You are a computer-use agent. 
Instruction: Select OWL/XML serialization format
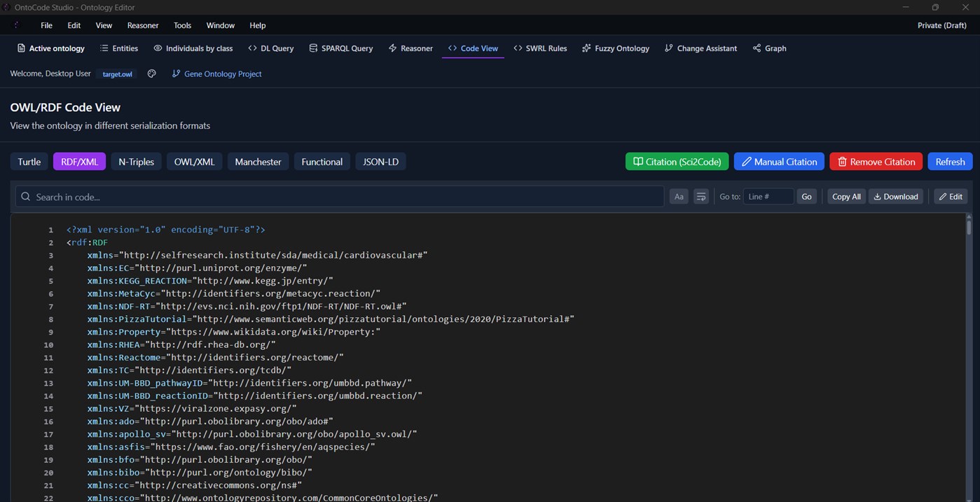pos(195,162)
